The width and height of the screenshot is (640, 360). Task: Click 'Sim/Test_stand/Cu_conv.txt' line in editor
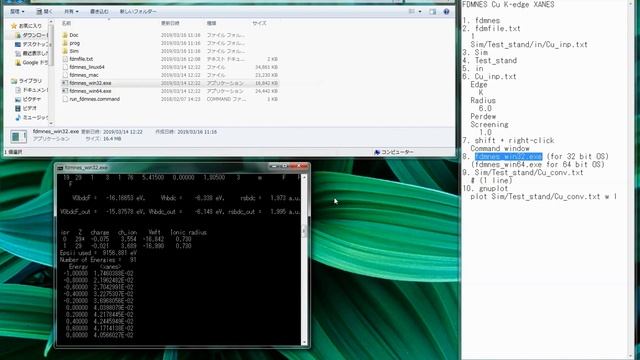[x=529, y=173]
